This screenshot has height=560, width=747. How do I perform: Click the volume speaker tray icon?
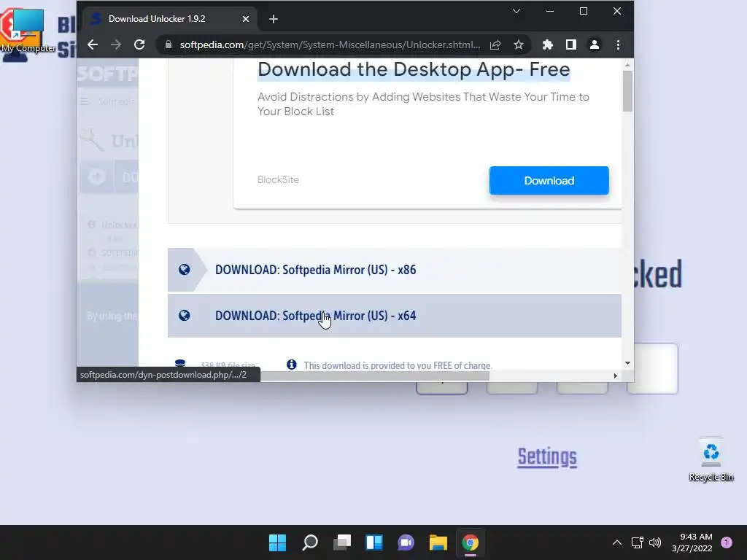pos(655,542)
